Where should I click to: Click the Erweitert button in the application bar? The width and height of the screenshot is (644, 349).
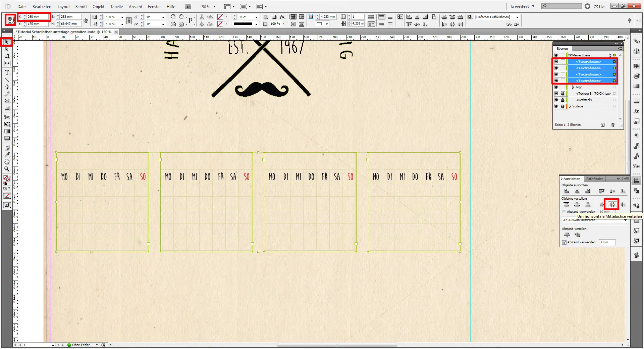coord(520,6)
